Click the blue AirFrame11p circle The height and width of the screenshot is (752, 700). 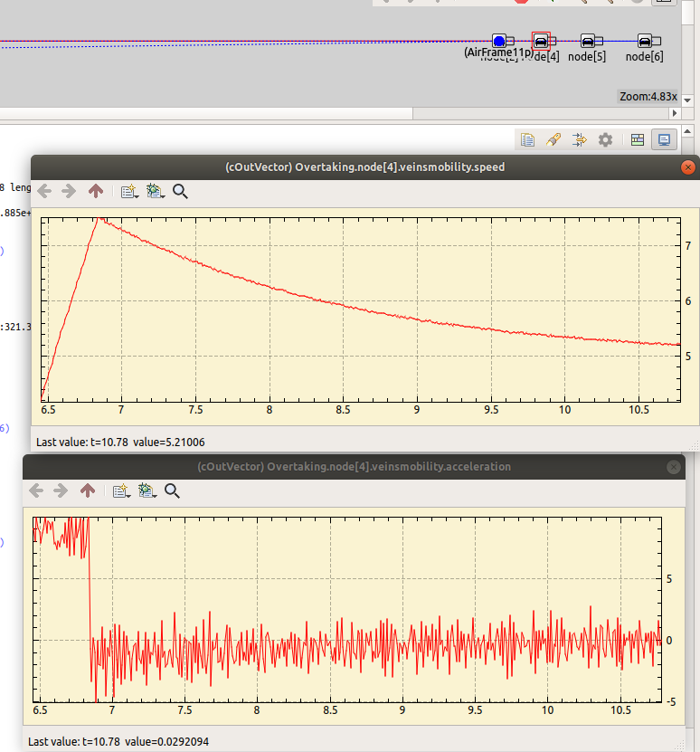click(499, 41)
